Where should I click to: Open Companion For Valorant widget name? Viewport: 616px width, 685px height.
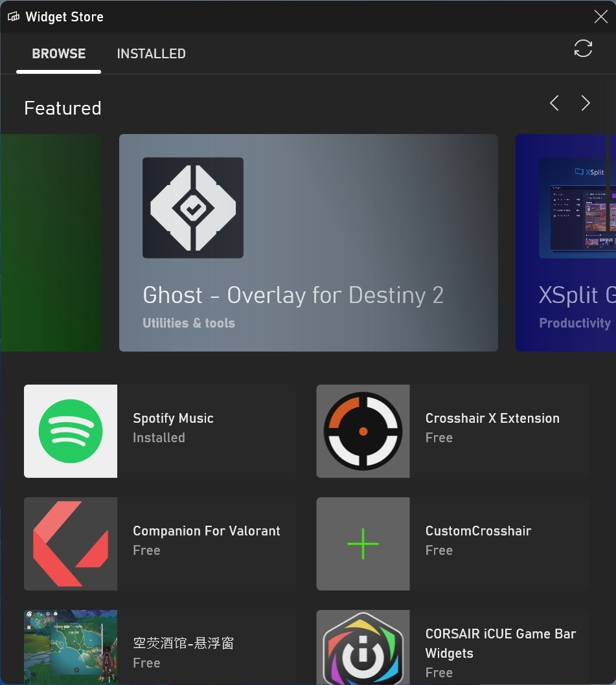(207, 531)
